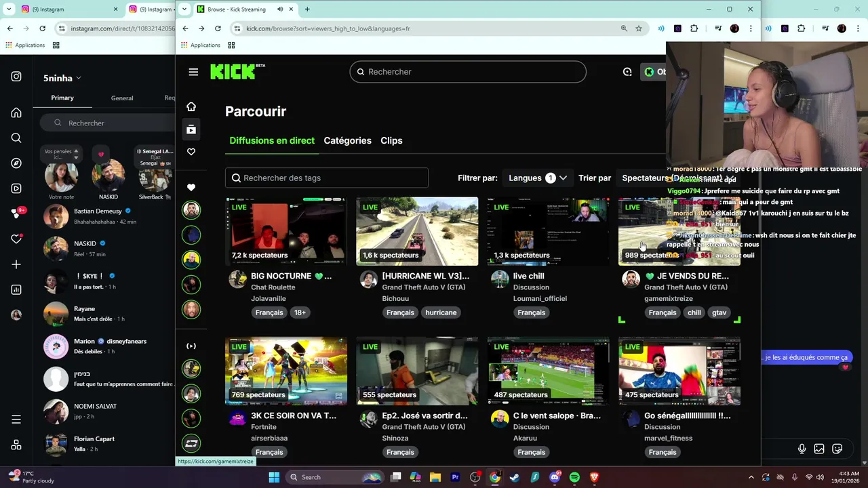Image resolution: width=868 pixels, height=488 pixels.
Task: Open the Jolavanille channel link
Action: (x=269, y=298)
